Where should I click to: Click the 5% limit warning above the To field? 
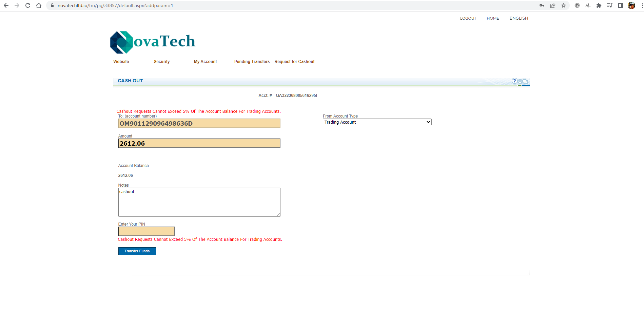(x=199, y=111)
